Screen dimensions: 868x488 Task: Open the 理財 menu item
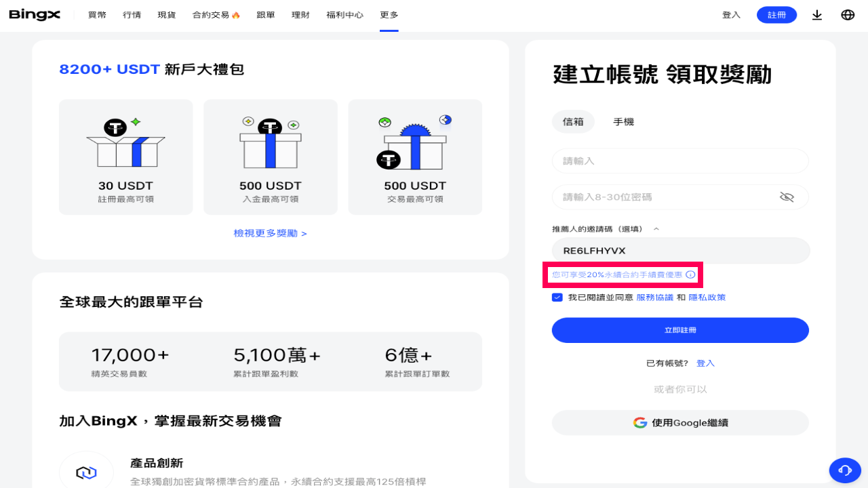pyautogui.click(x=300, y=14)
